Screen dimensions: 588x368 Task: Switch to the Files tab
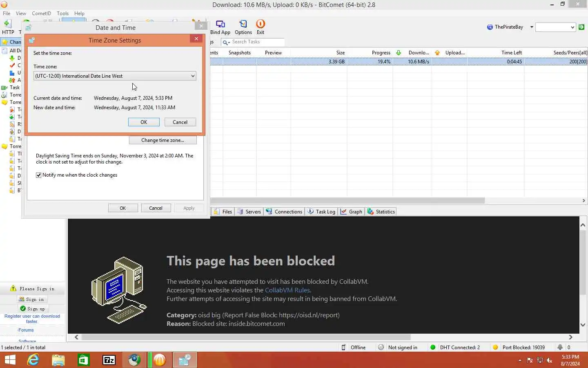(223, 211)
